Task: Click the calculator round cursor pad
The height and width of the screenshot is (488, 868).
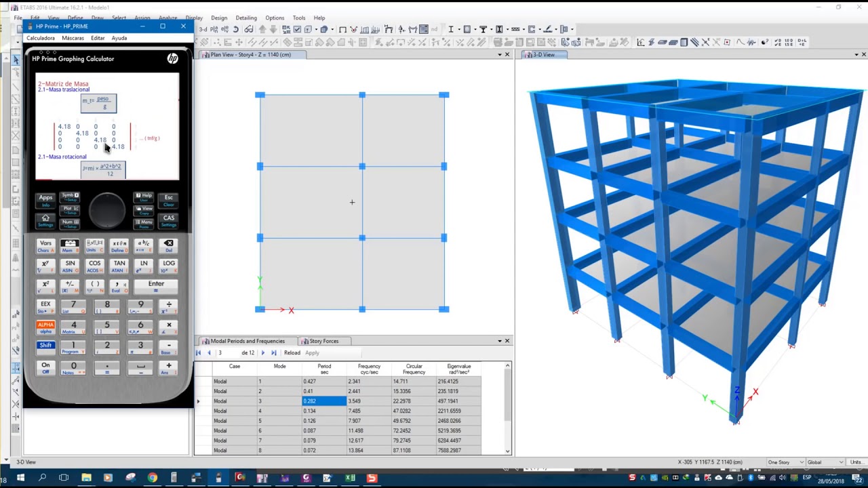Action: click(x=107, y=210)
